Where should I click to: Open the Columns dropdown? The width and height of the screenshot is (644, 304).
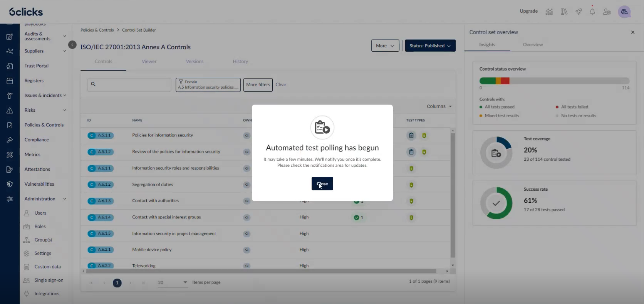[439, 106]
